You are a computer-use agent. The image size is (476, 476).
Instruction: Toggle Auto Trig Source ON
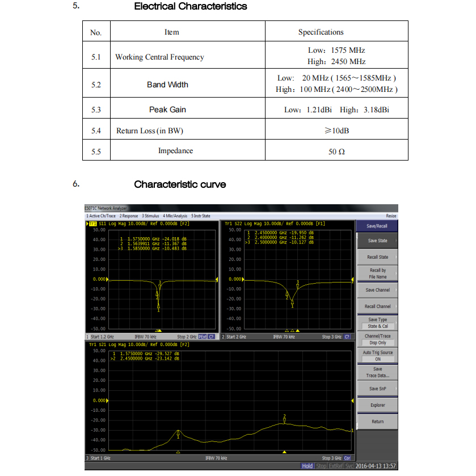(x=377, y=356)
